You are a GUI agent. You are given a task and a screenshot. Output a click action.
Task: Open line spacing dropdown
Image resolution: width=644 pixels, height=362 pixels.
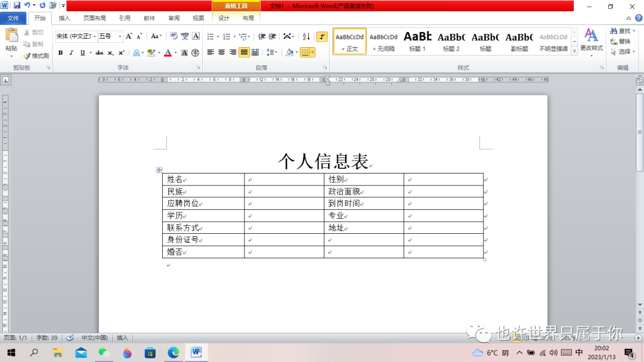(272, 52)
